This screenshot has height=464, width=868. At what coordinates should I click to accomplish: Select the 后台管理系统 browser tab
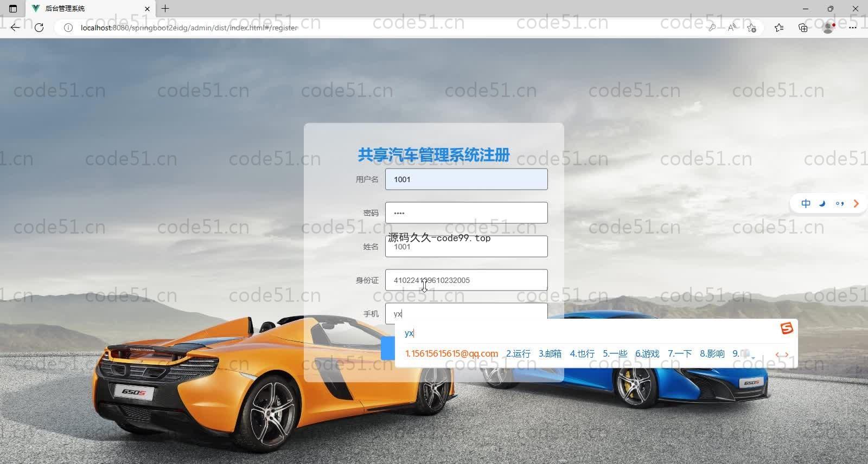(90, 9)
